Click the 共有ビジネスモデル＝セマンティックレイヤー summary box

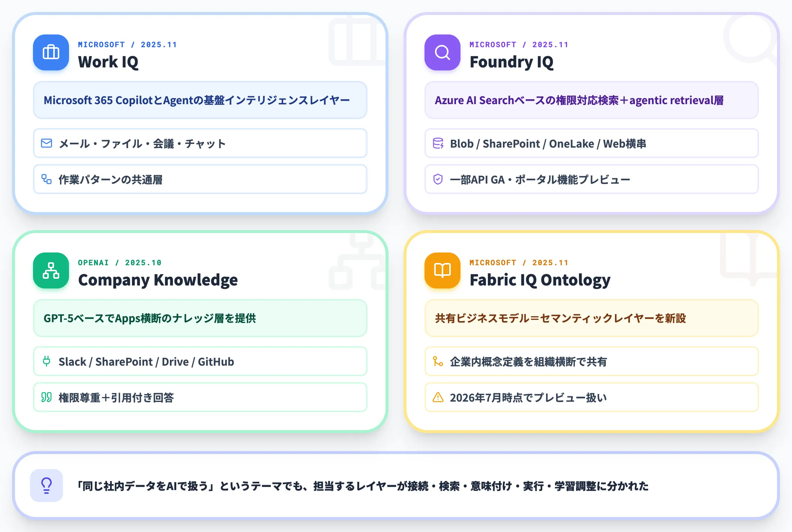click(592, 318)
